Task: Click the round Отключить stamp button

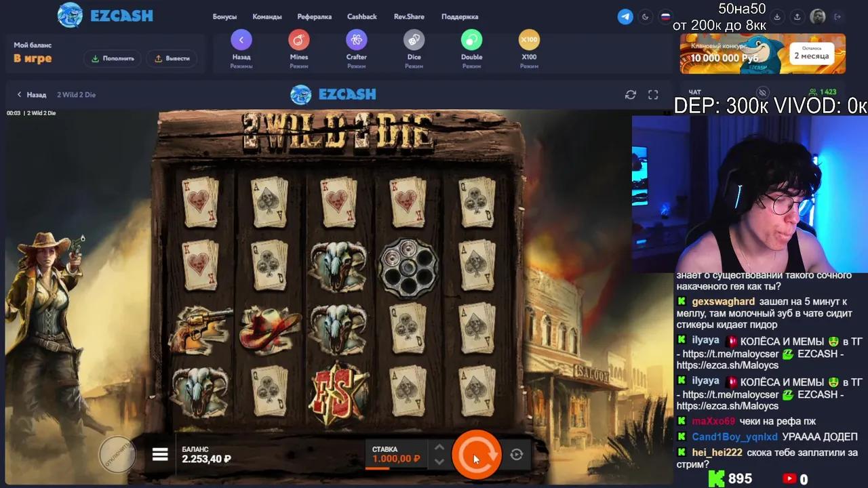Action: (x=117, y=454)
